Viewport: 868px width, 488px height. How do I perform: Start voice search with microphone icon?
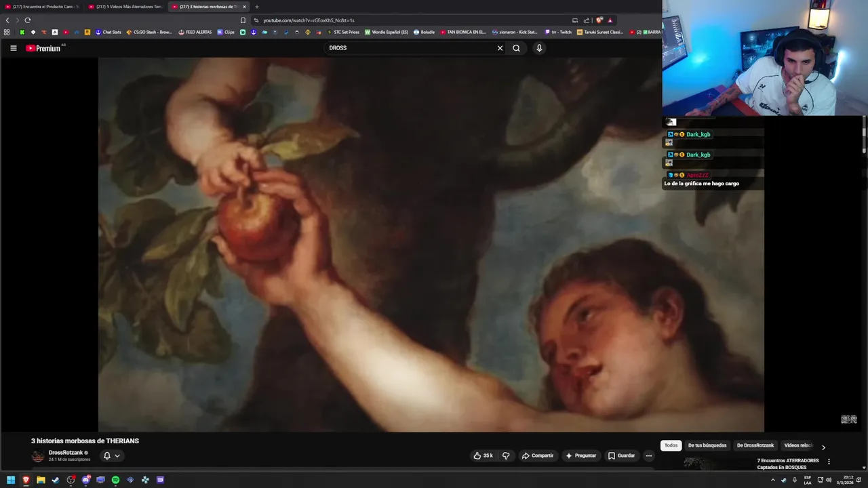coord(539,48)
